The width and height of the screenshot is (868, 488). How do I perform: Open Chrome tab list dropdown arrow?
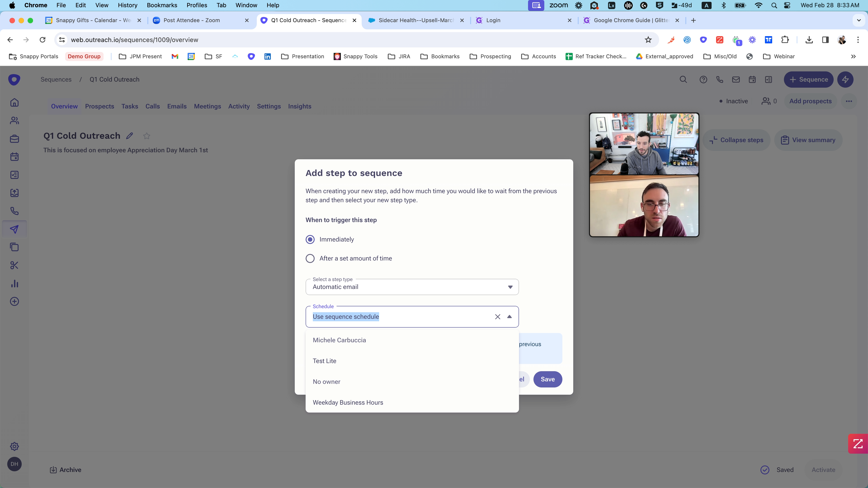(859, 20)
